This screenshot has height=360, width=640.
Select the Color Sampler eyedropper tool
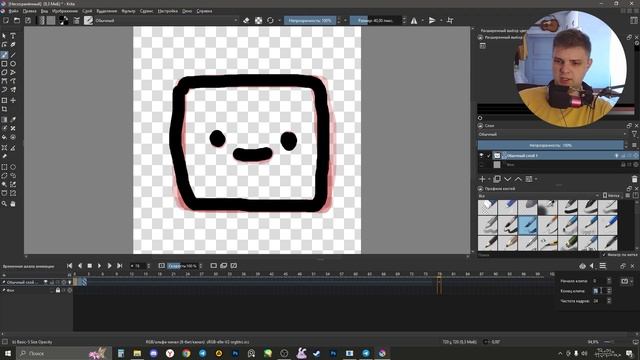(x=13, y=119)
